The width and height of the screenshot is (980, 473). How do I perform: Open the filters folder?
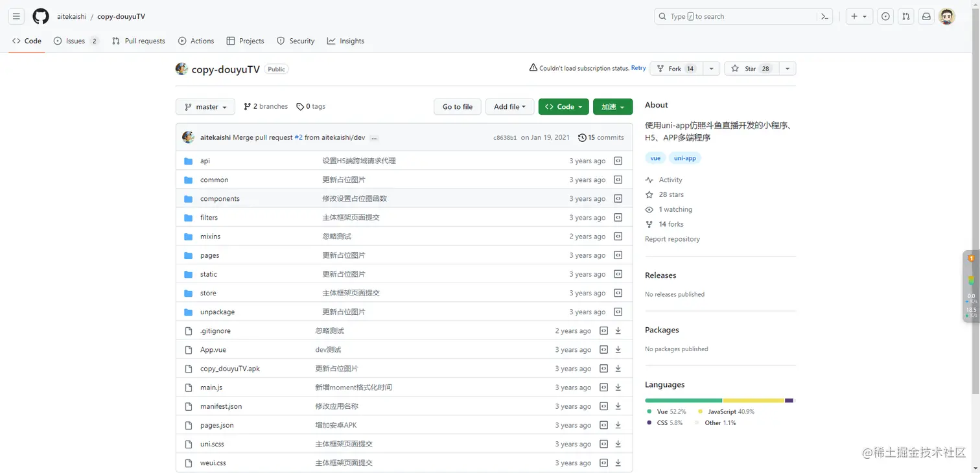tap(209, 218)
